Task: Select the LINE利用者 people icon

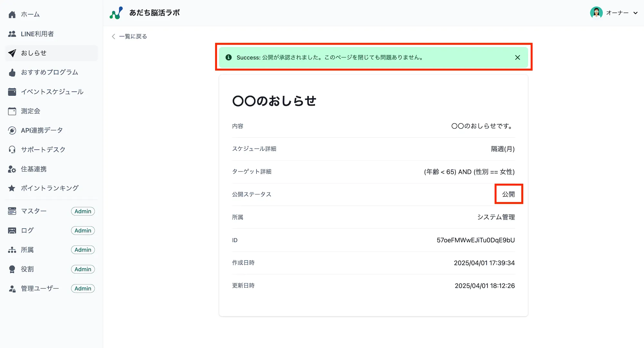Action: [12, 34]
